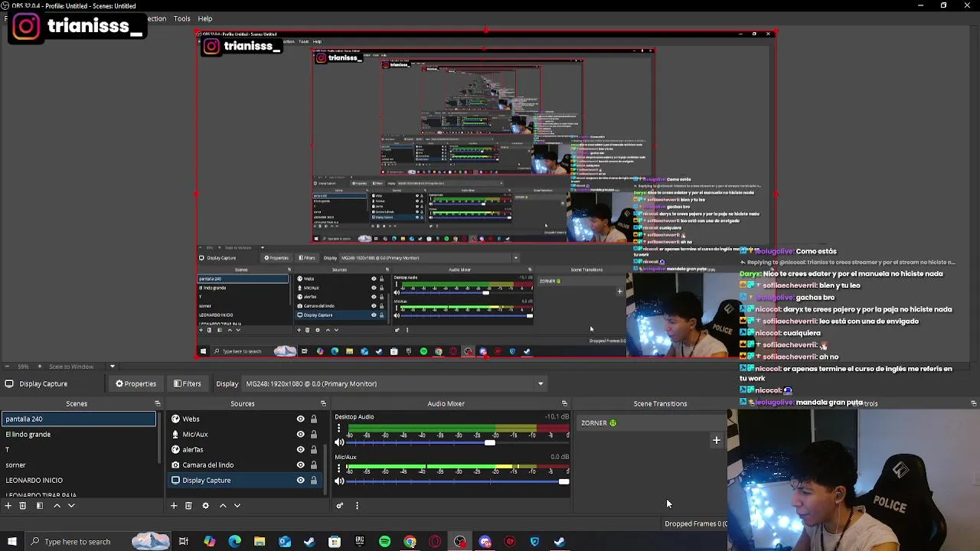Mute Mic/Aux speaker icon

[340, 481]
